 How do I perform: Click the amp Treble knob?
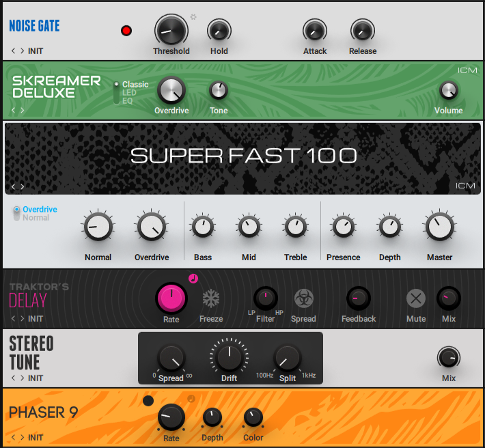(x=295, y=227)
